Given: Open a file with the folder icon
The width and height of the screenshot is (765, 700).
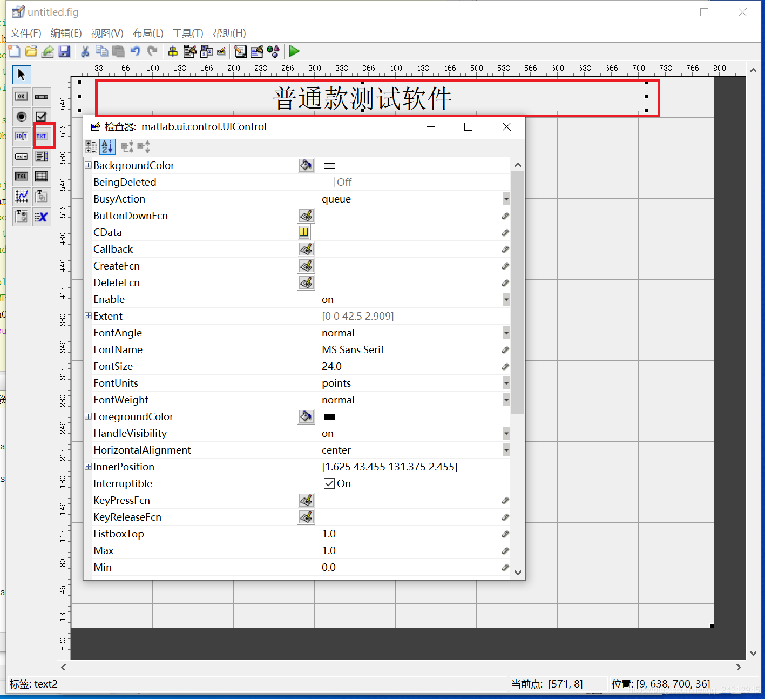Looking at the screenshot, I should tap(31, 51).
